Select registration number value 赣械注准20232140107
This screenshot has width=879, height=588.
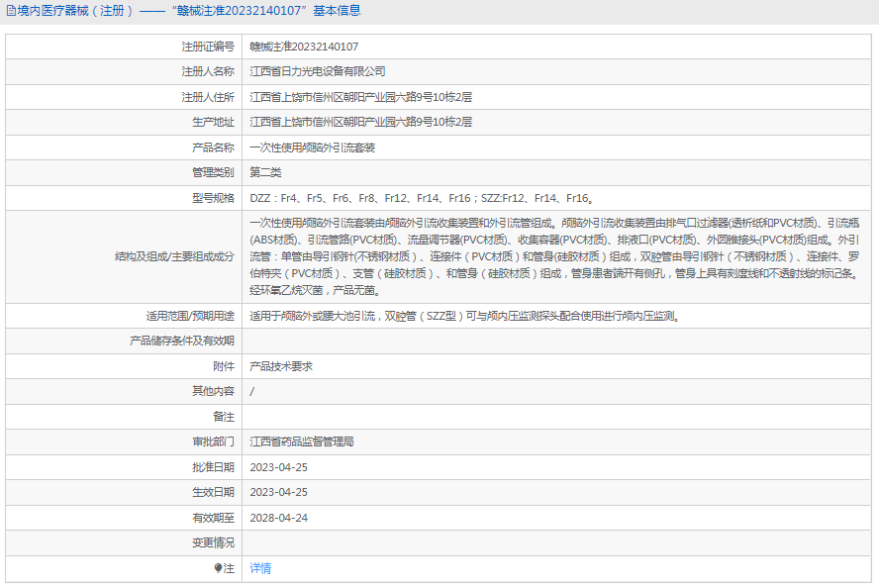point(304,47)
